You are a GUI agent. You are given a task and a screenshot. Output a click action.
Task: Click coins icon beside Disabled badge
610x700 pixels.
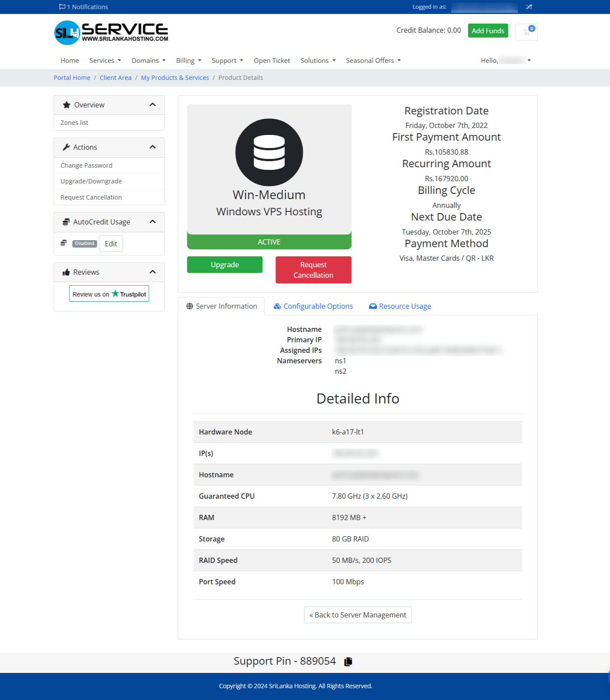[64, 243]
